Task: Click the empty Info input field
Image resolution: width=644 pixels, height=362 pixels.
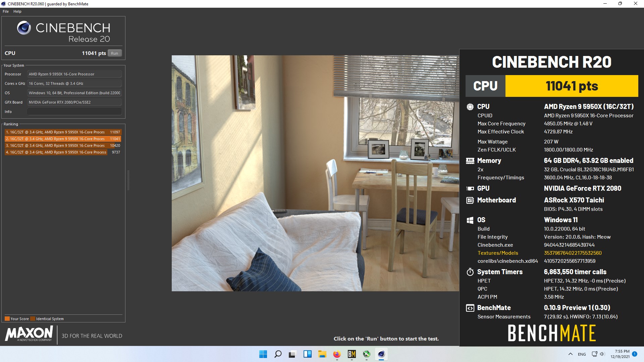Action: [74, 112]
